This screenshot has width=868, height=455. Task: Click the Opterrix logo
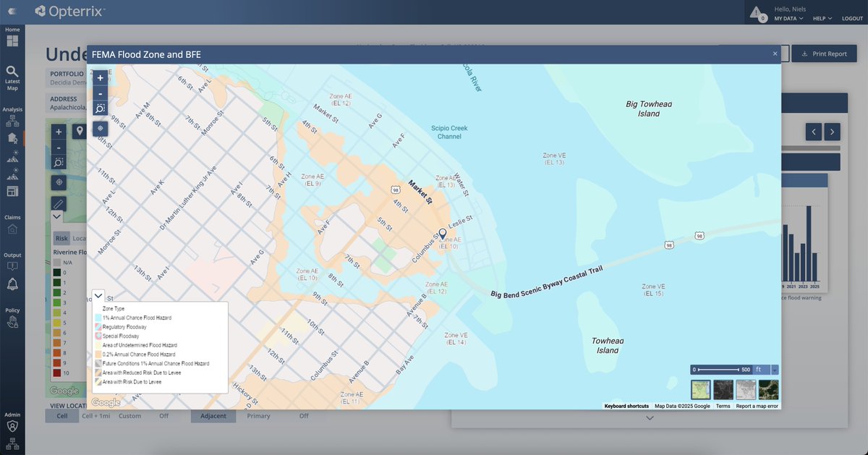click(x=69, y=12)
